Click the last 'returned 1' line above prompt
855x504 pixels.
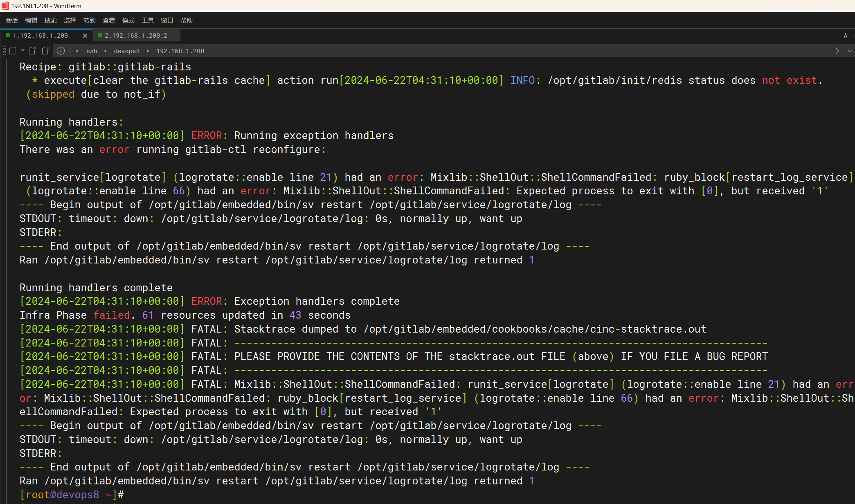(277, 481)
